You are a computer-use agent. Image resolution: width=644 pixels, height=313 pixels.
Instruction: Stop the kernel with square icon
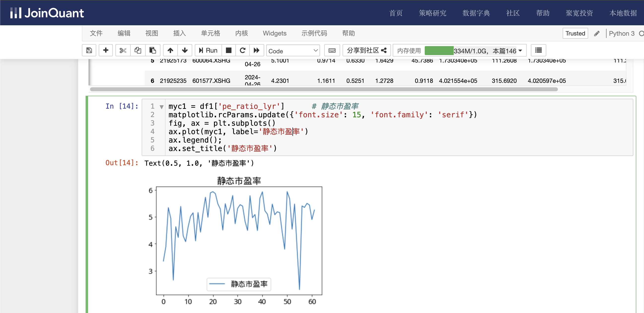pyautogui.click(x=228, y=51)
